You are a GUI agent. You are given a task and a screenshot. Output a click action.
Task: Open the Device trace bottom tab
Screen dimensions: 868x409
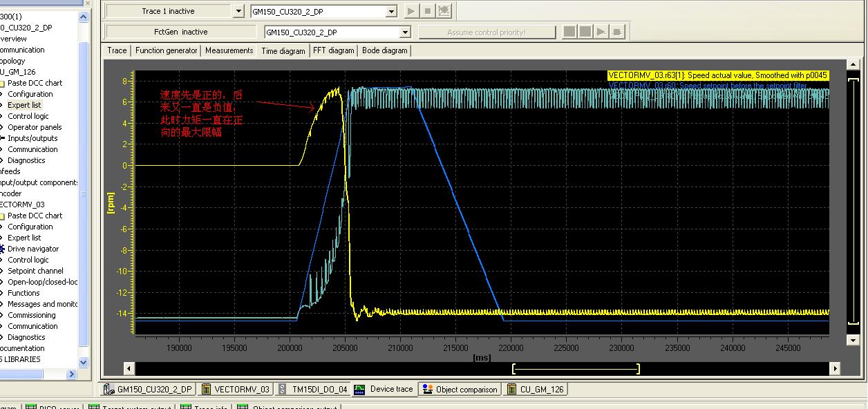pyautogui.click(x=384, y=389)
